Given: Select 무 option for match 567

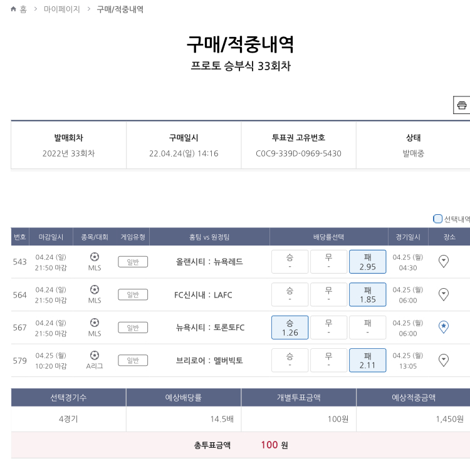Looking at the screenshot, I should point(329,328).
